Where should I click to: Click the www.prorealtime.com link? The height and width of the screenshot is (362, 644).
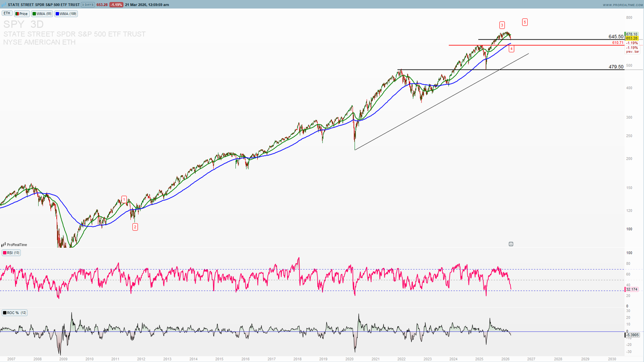click(x=623, y=5)
